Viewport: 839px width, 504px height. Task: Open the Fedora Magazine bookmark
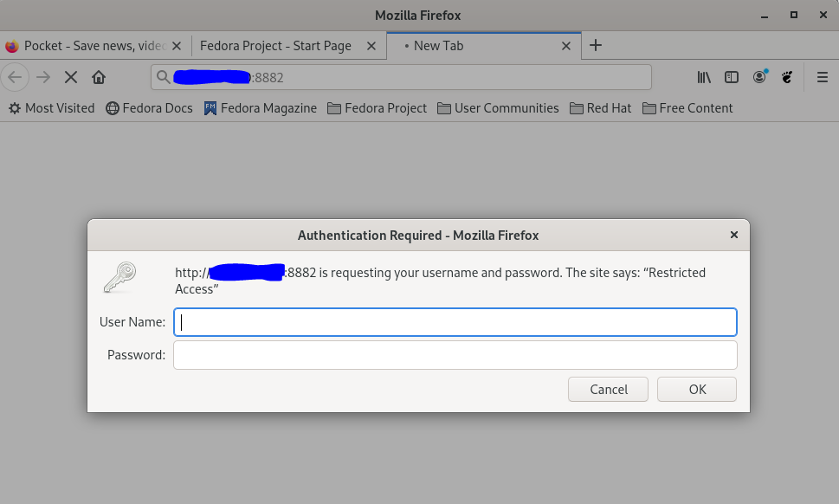(261, 108)
